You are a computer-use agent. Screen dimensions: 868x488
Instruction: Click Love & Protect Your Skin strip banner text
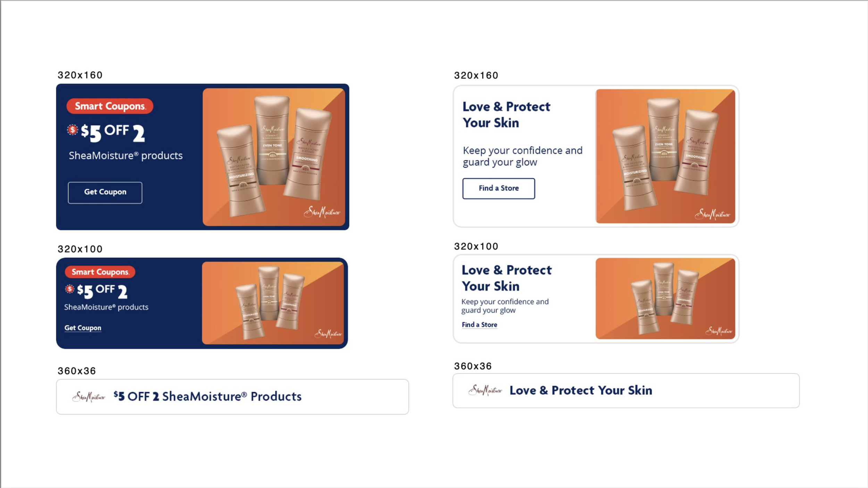pos(581,390)
